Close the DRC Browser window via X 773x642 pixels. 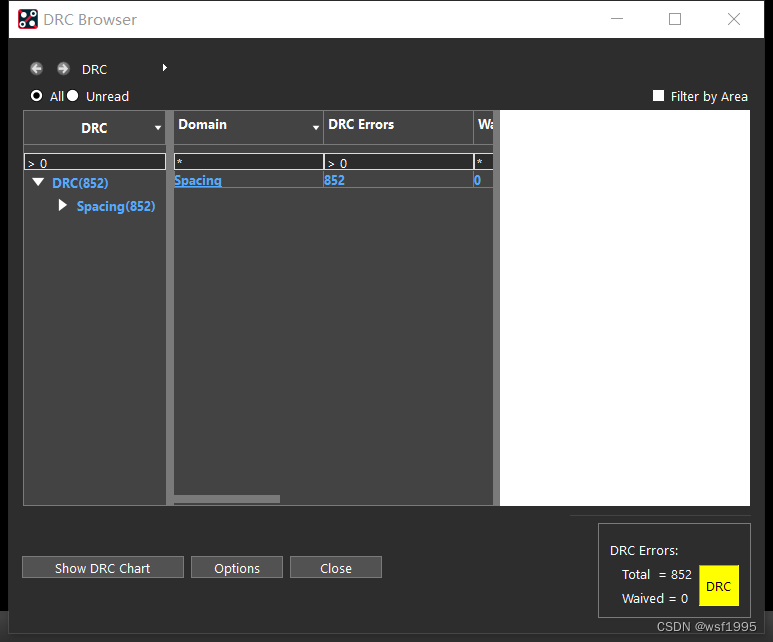coord(734,19)
